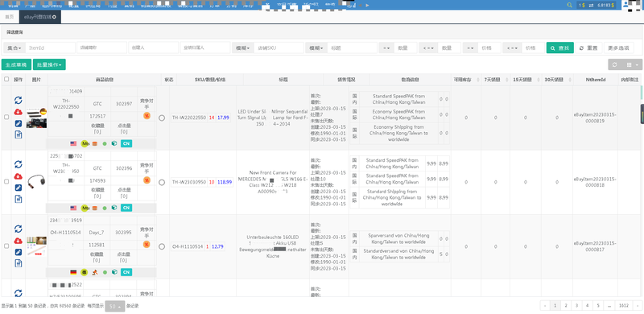Open page size 50 dropdown
644x314 pixels.
[x=114, y=307]
